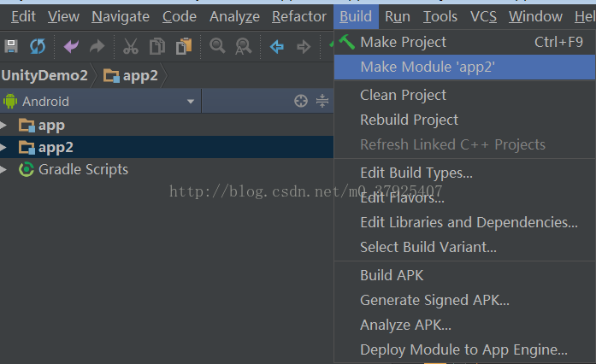Click the Gradle Scripts green icon
Image resolution: width=596 pixels, height=364 pixels.
27,169
